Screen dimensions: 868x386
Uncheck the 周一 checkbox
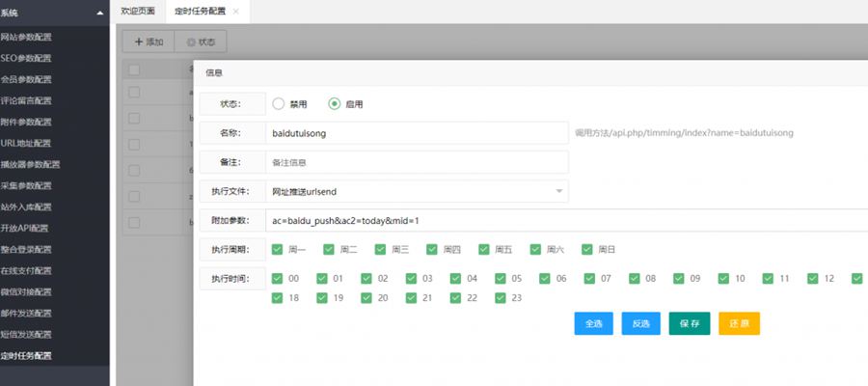[x=278, y=249]
